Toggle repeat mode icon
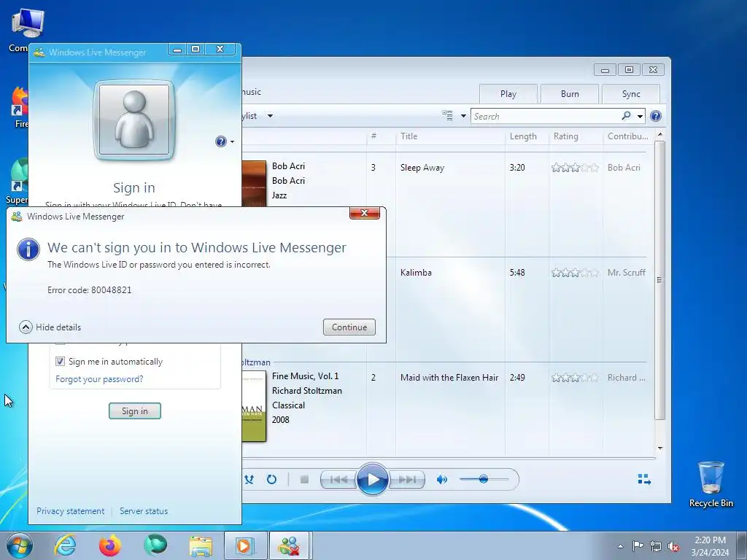This screenshot has height=560, width=747. click(x=271, y=480)
